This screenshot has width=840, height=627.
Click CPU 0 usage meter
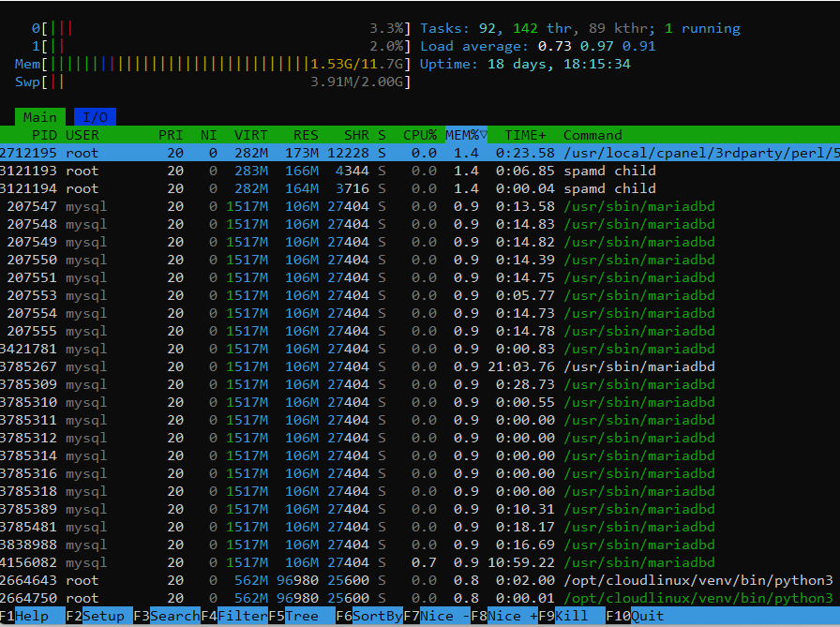click(220, 28)
